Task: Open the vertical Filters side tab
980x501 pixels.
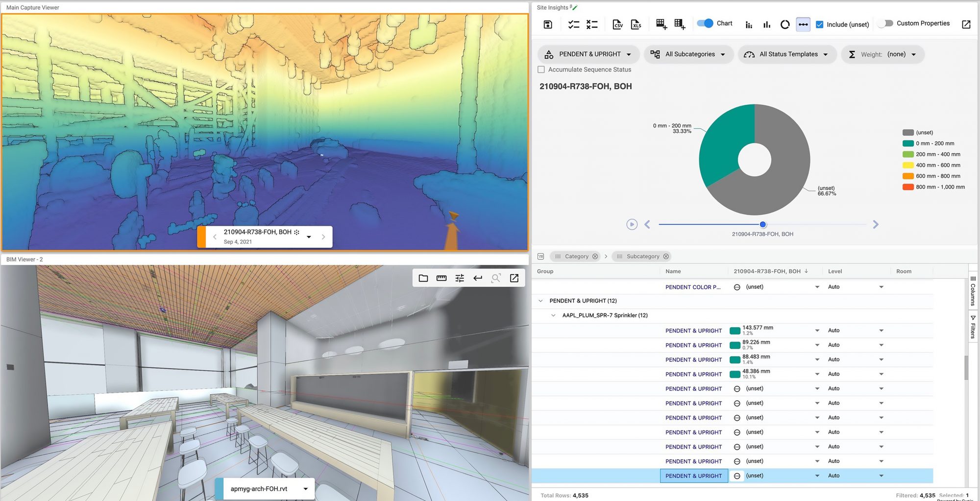Action: pos(973,327)
